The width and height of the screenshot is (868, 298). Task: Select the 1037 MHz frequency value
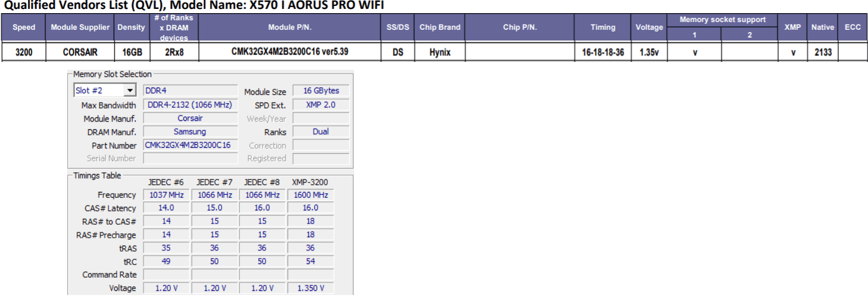tap(166, 195)
